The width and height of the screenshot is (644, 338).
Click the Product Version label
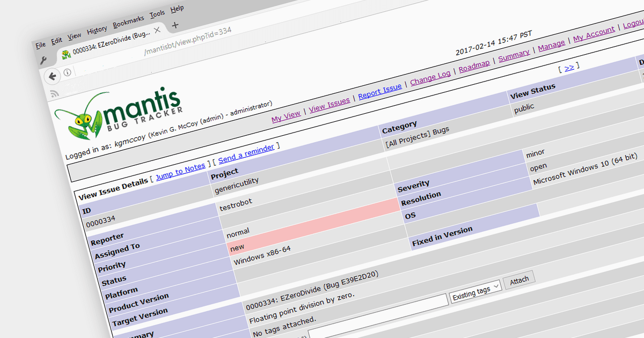(138, 303)
